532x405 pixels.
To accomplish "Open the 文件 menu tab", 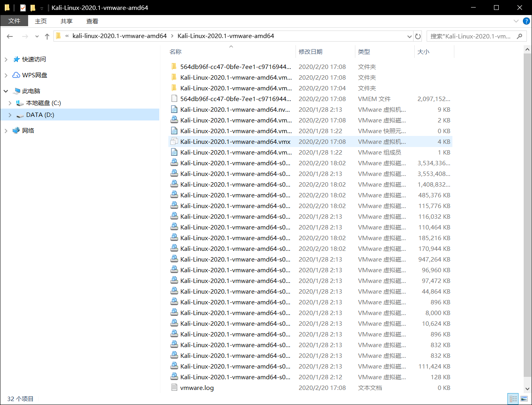I will coord(14,21).
